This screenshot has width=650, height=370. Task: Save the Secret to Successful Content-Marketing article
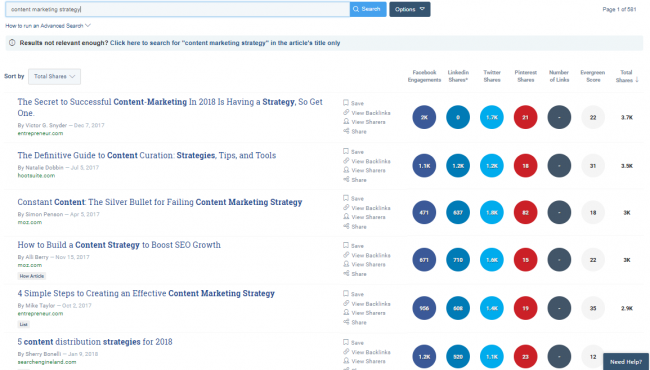coord(353,103)
